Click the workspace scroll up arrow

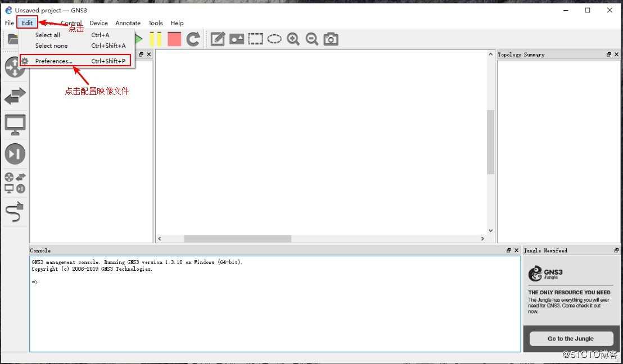point(491,54)
